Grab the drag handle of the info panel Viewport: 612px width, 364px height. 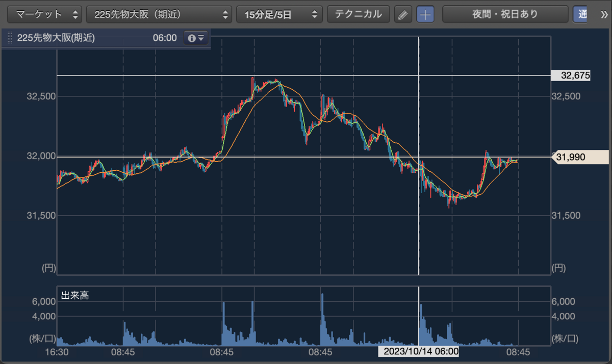9,38
